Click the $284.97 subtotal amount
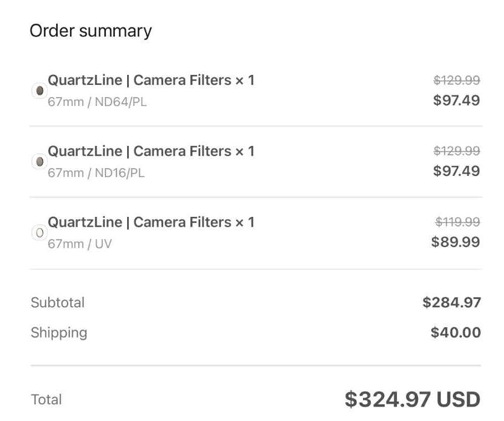The image size is (504, 421). pos(451,303)
